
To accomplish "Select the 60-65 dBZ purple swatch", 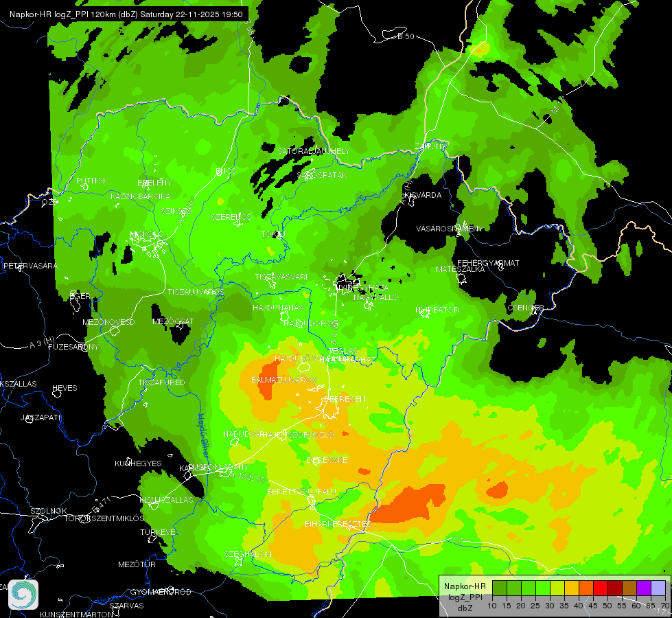I will coord(644,588).
